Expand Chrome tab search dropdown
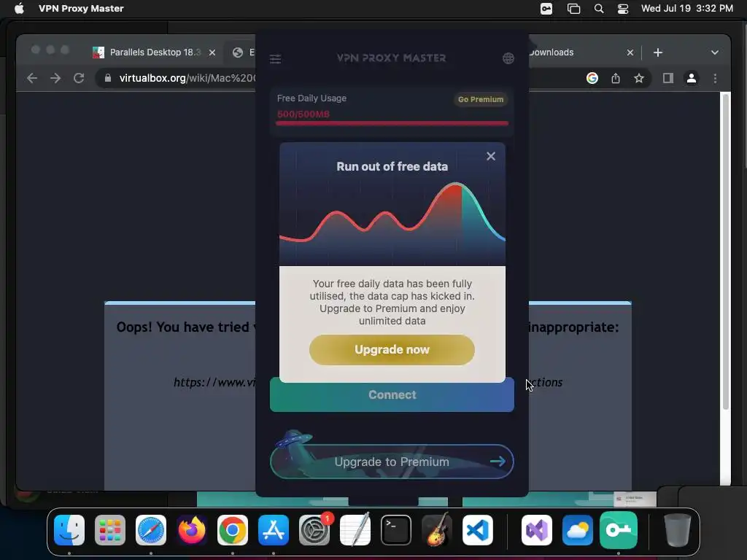Viewport: 747px width, 560px height. pyautogui.click(x=715, y=52)
